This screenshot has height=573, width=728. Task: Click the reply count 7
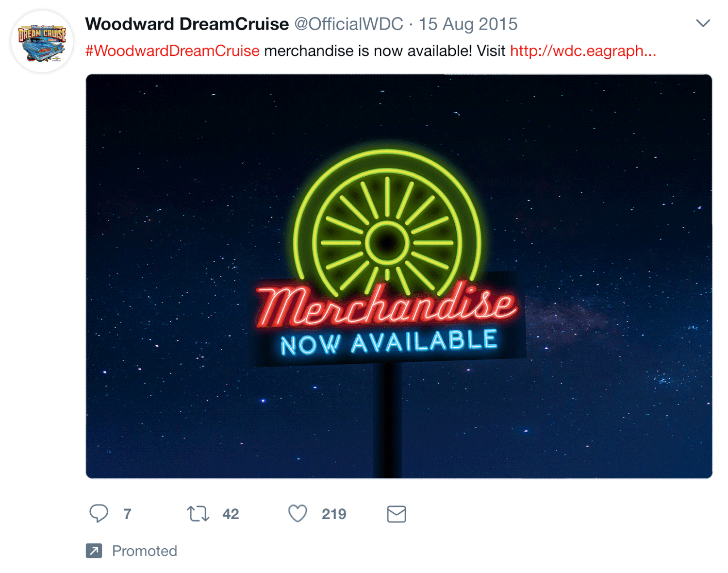pos(127,514)
